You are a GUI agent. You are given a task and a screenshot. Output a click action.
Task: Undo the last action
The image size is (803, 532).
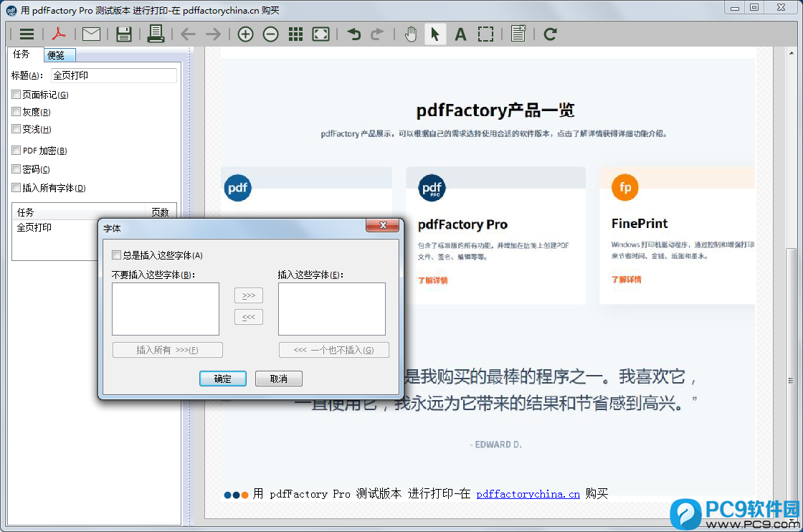pos(354,34)
